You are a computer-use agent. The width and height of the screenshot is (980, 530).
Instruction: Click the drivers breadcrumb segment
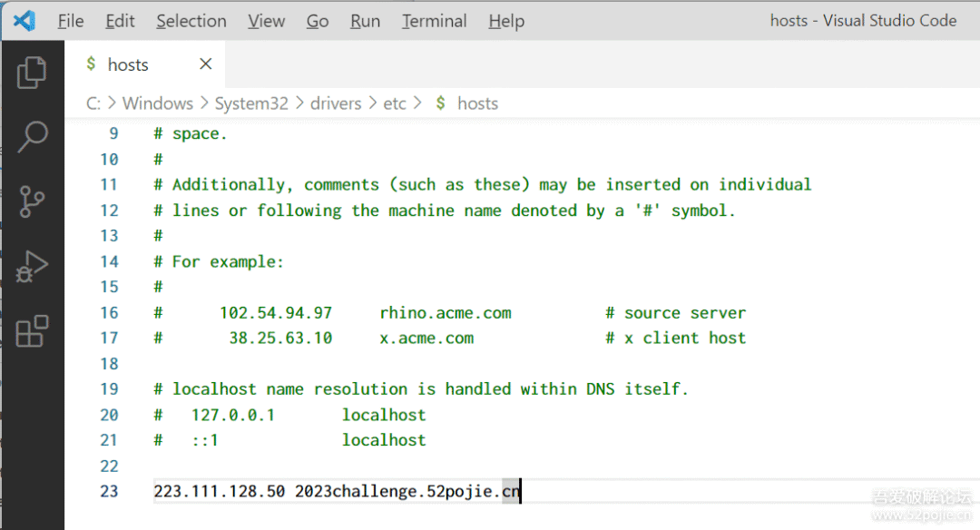coord(336,103)
